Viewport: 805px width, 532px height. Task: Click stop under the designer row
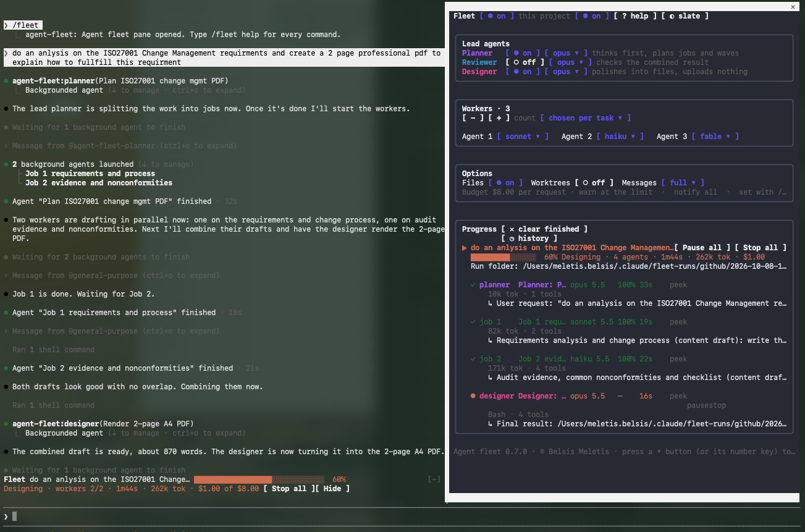[x=717, y=405]
